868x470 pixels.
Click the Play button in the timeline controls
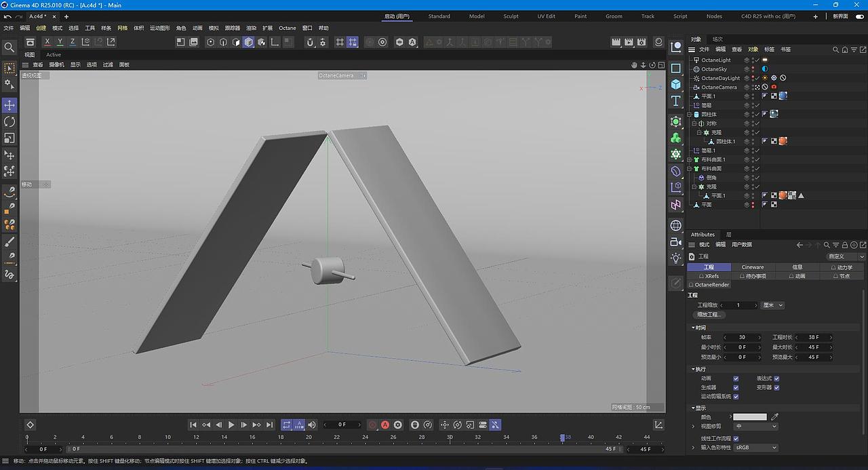[231, 425]
